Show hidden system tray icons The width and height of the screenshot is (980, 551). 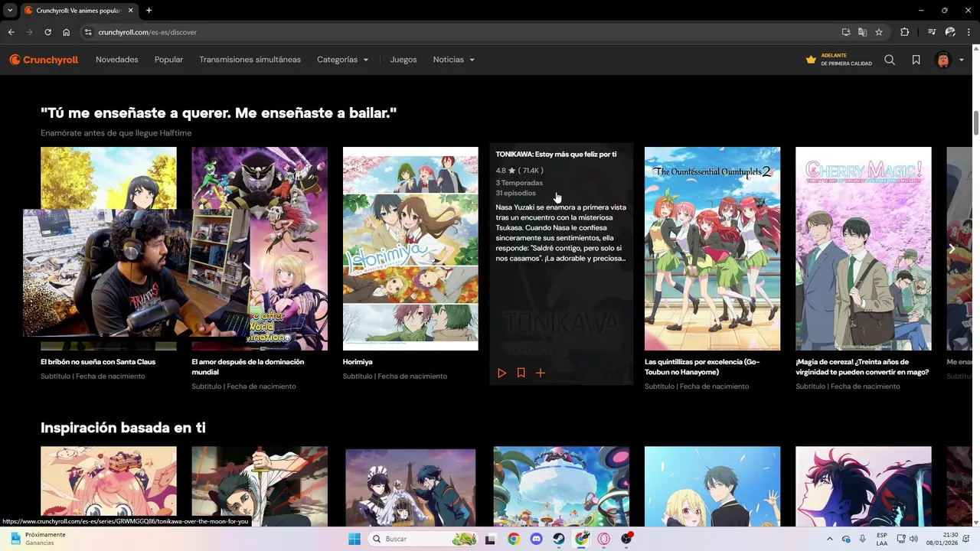(x=830, y=539)
